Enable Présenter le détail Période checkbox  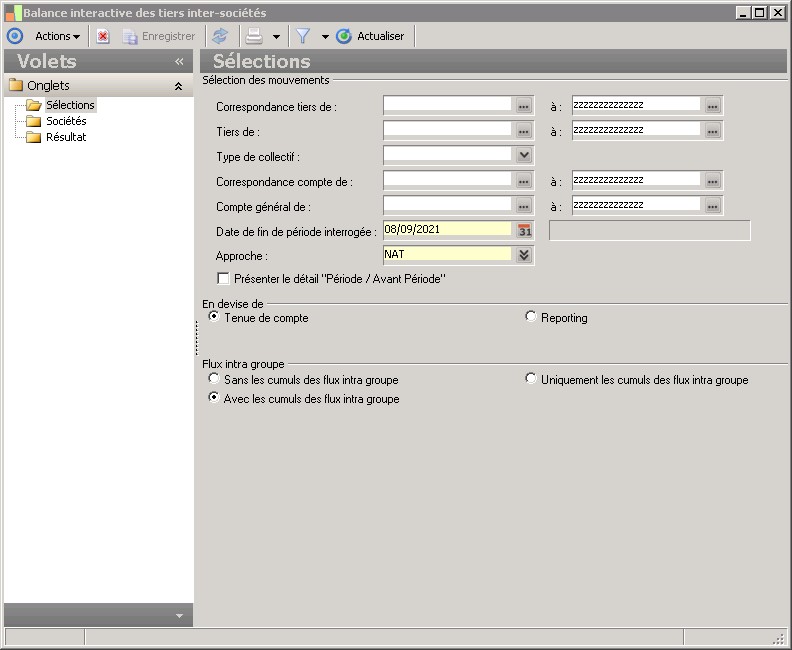tap(224, 279)
